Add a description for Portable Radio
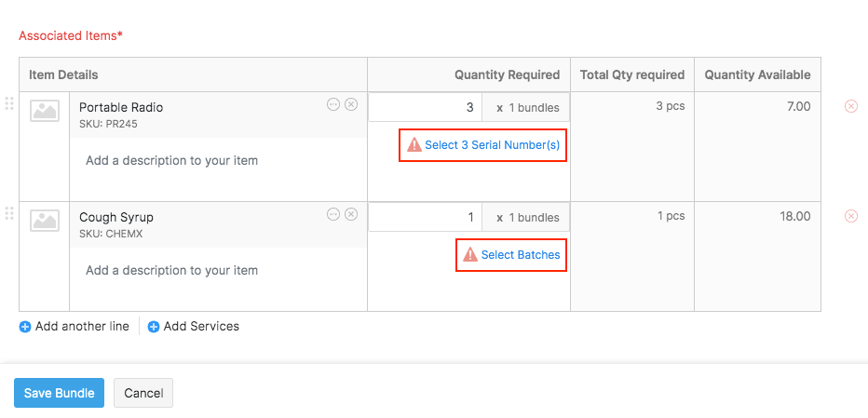Image resolution: width=868 pixels, height=418 pixels. (x=172, y=161)
